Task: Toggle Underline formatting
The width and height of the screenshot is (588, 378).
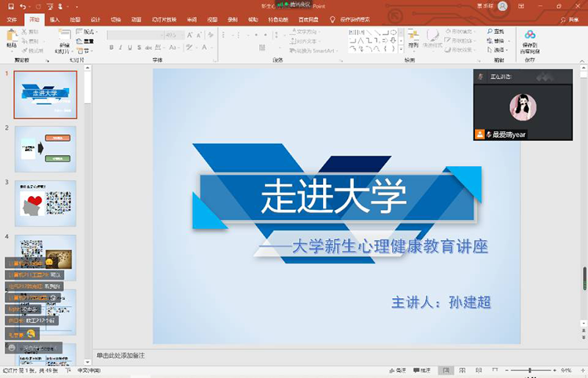Action: point(131,48)
